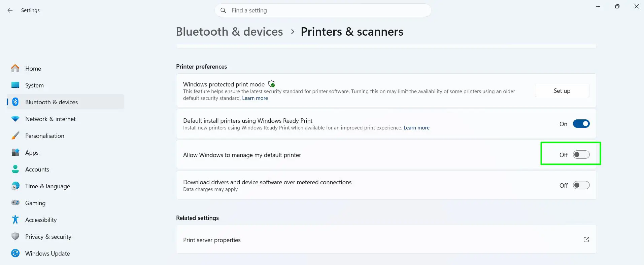
Task: Minimize the Settings window
Action: 598,6
